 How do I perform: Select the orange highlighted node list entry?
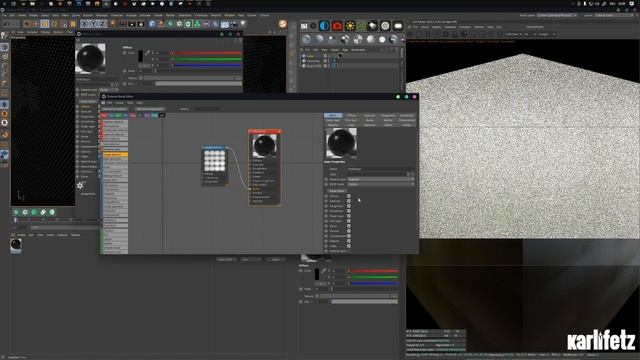[115, 155]
